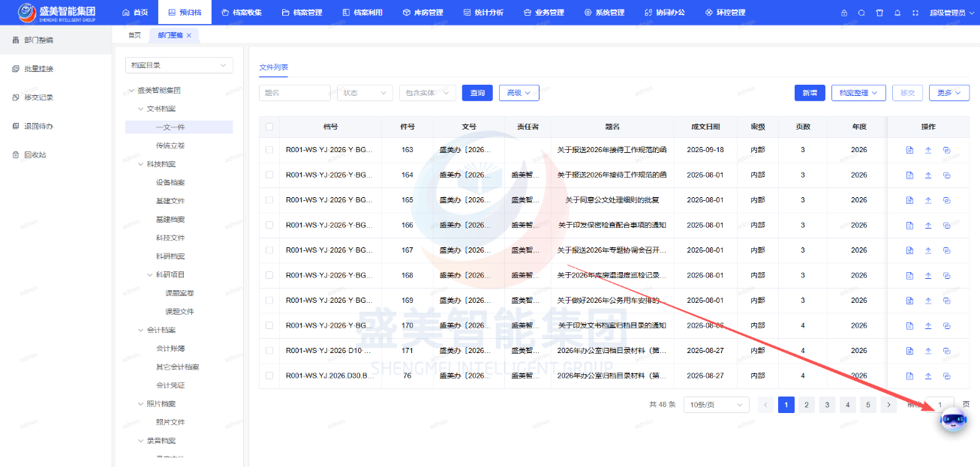Click the link attach icon for item 163
This screenshot has height=467, width=980.
point(946,150)
